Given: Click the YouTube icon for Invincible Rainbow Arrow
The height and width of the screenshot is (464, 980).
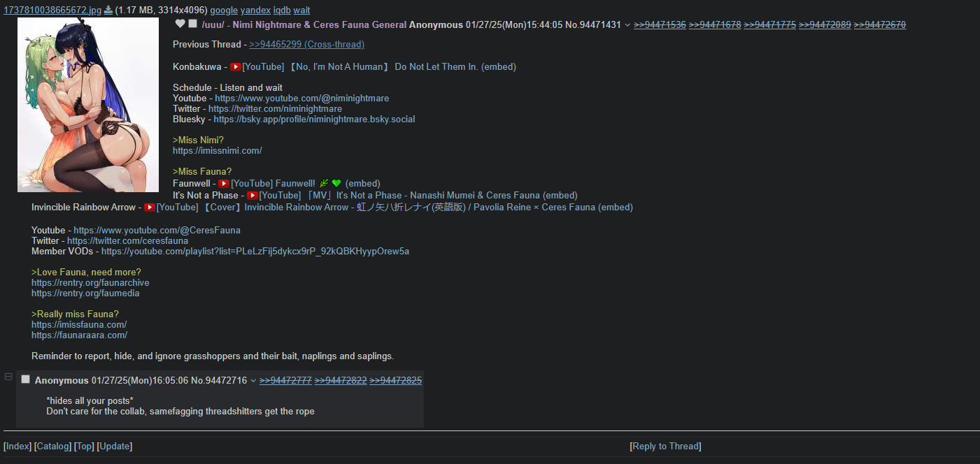Looking at the screenshot, I should click(x=150, y=208).
